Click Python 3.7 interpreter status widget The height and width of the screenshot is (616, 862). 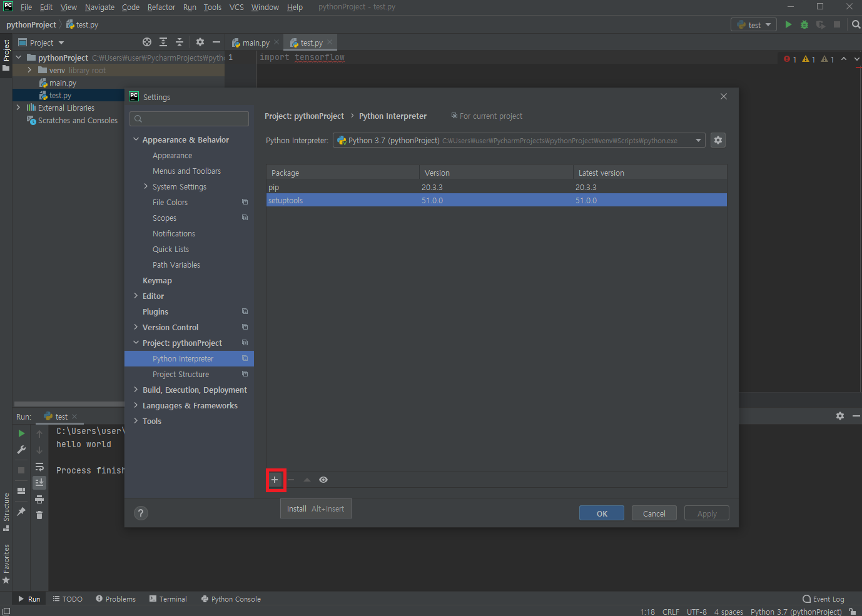coord(796,612)
